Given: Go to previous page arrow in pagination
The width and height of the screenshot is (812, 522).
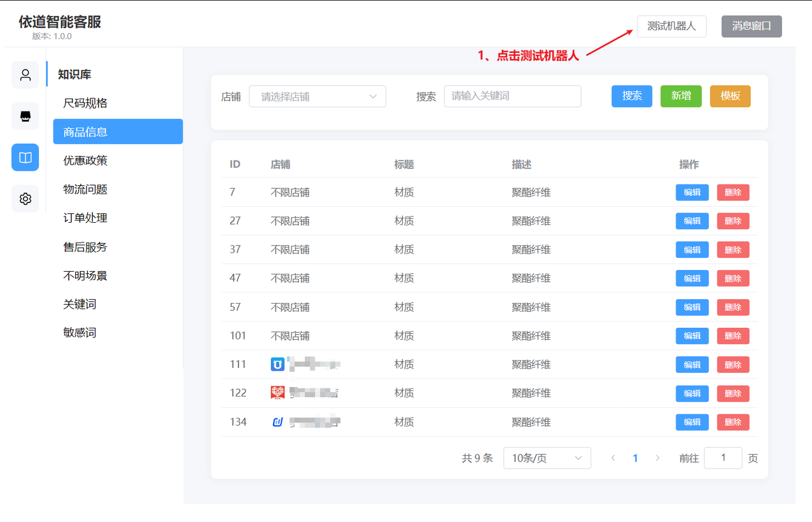Looking at the screenshot, I should (x=613, y=458).
